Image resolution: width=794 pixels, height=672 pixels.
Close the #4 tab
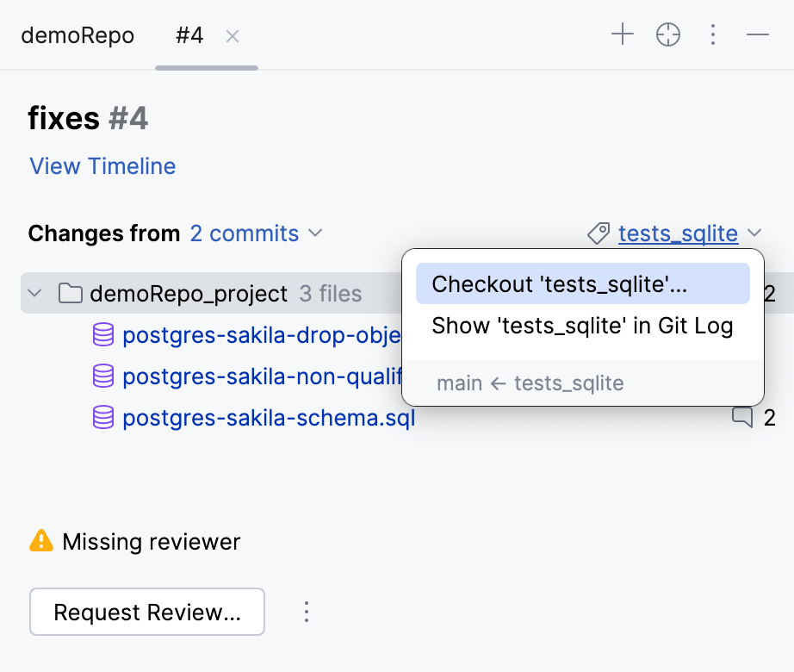point(233,36)
